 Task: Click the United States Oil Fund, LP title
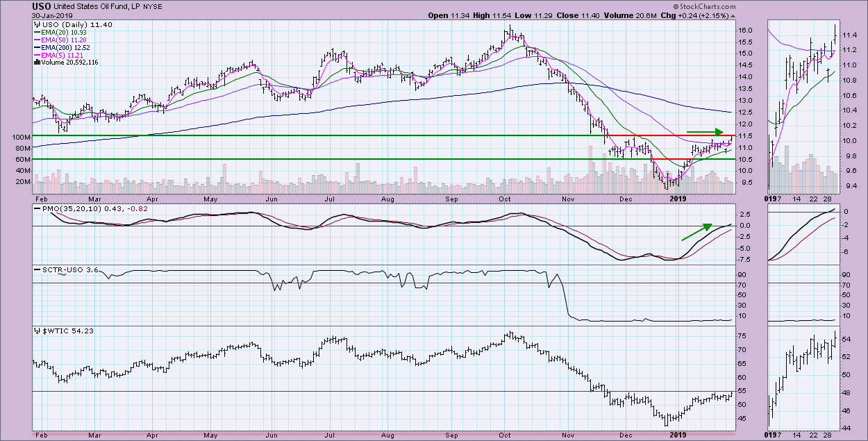tap(96, 6)
